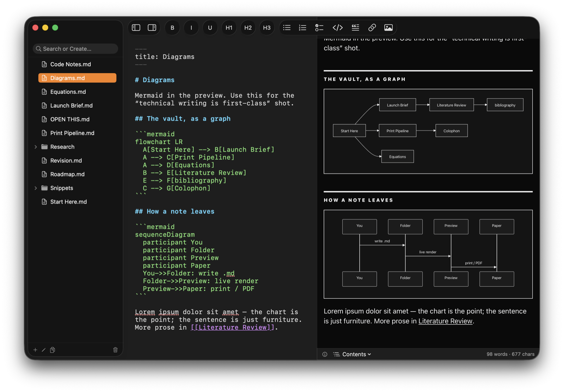Click the Print Pipeline graph node

pyautogui.click(x=398, y=131)
